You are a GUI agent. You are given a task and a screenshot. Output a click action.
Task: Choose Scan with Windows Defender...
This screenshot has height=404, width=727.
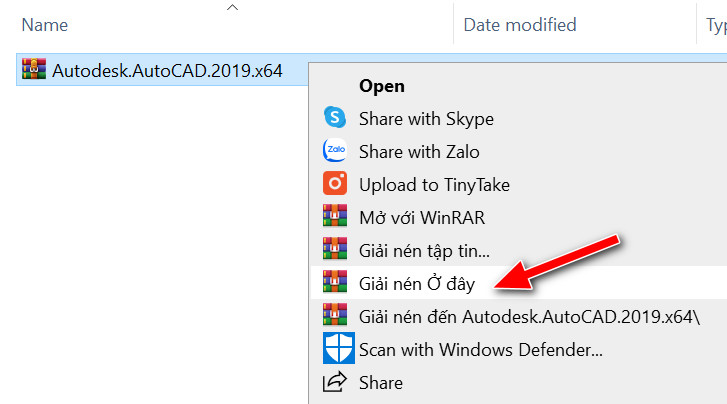coord(480,350)
